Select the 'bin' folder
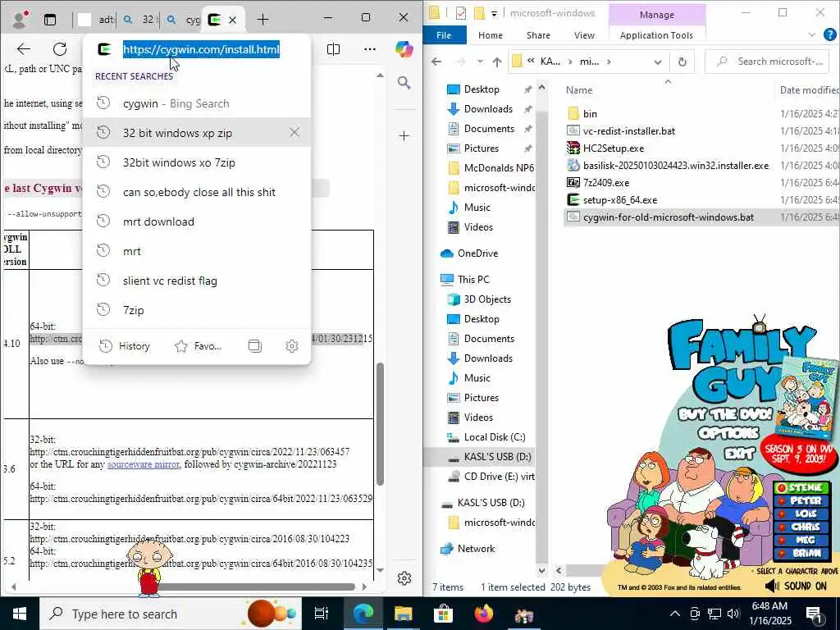Image resolution: width=840 pixels, height=630 pixels. pyautogui.click(x=590, y=113)
